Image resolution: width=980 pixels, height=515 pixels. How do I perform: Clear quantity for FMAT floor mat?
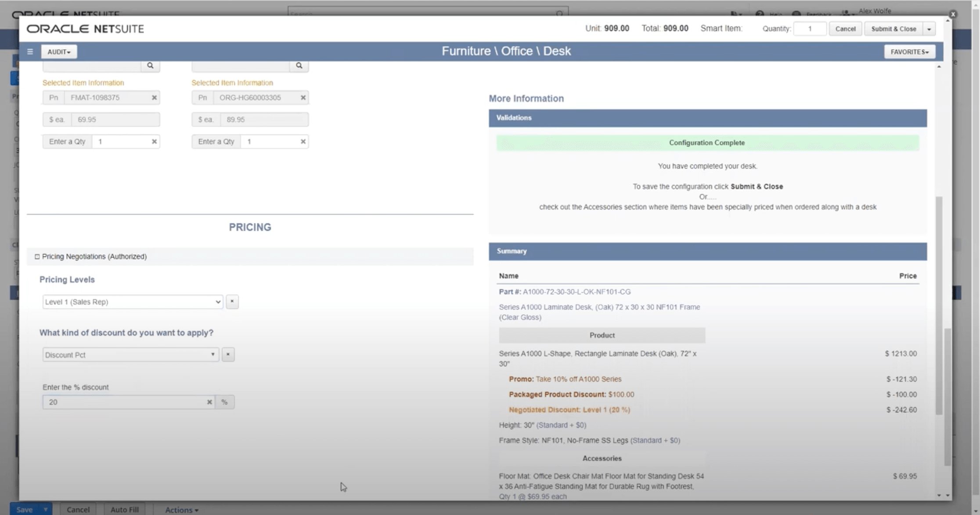[x=154, y=141]
